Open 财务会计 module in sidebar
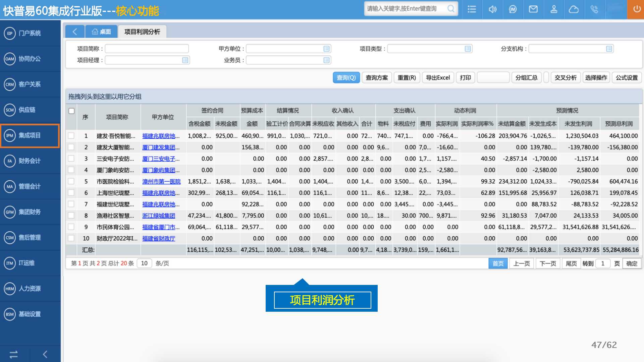 click(x=30, y=161)
